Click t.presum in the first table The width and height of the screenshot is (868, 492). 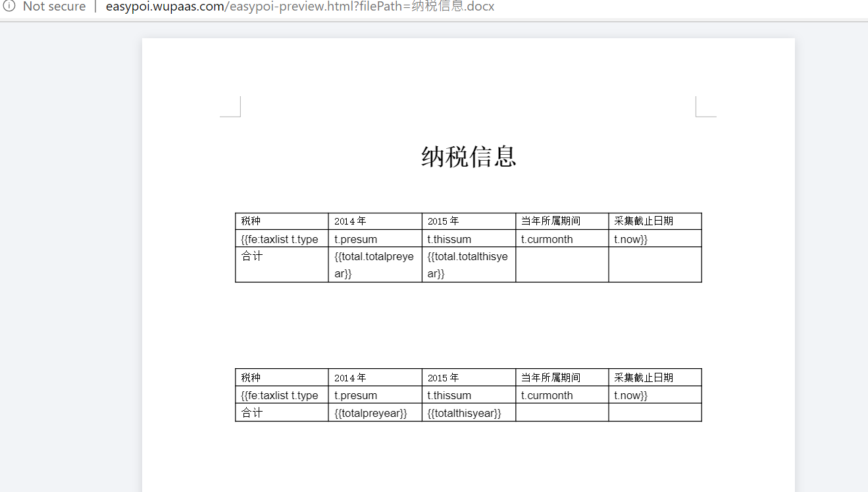click(x=356, y=239)
